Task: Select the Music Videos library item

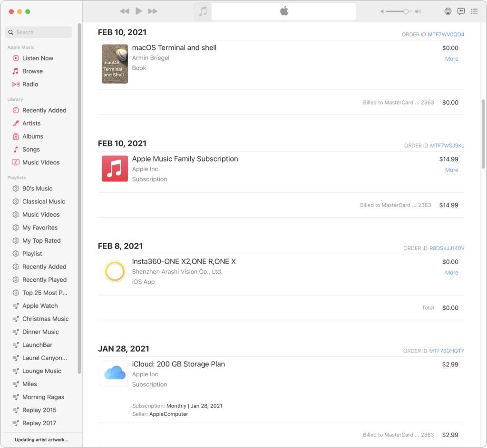Action: point(41,162)
